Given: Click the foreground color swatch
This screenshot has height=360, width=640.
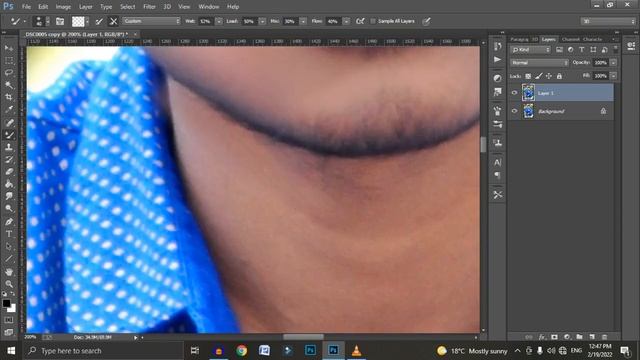Looking at the screenshot, I should click(6, 303).
